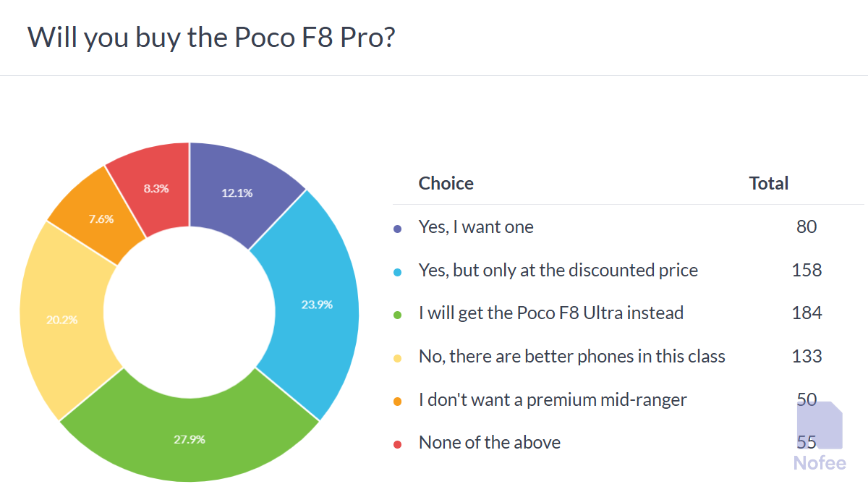This screenshot has height=492, width=868.
Task: Click the poll title 'Will you buy the Poco F8 Pro?'
Action: click(211, 38)
